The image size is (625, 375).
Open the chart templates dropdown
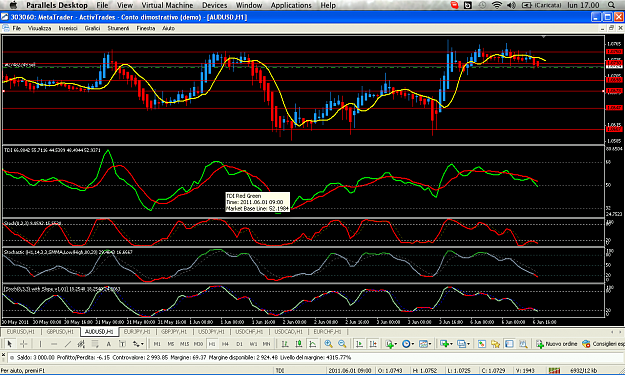point(425,344)
